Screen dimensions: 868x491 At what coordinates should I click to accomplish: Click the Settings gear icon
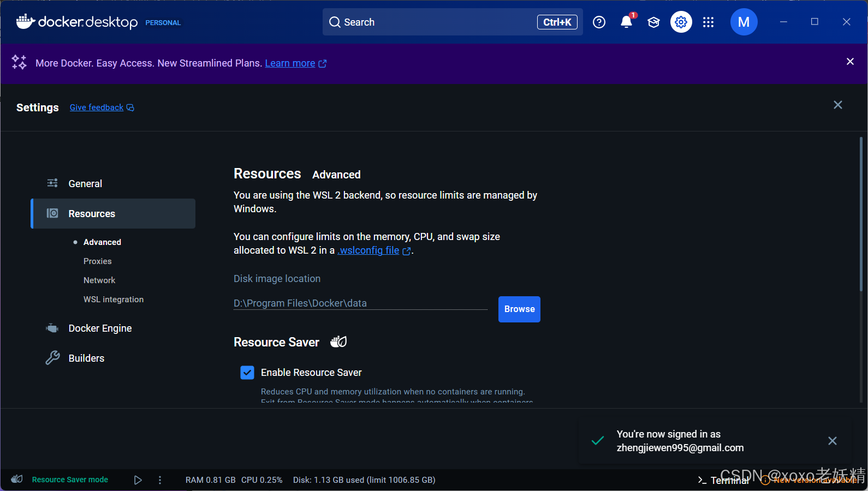[x=681, y=22]
